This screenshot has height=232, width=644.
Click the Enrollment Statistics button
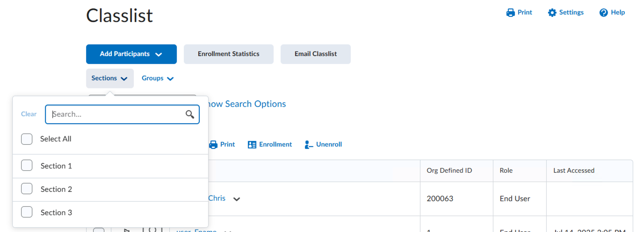228,54
